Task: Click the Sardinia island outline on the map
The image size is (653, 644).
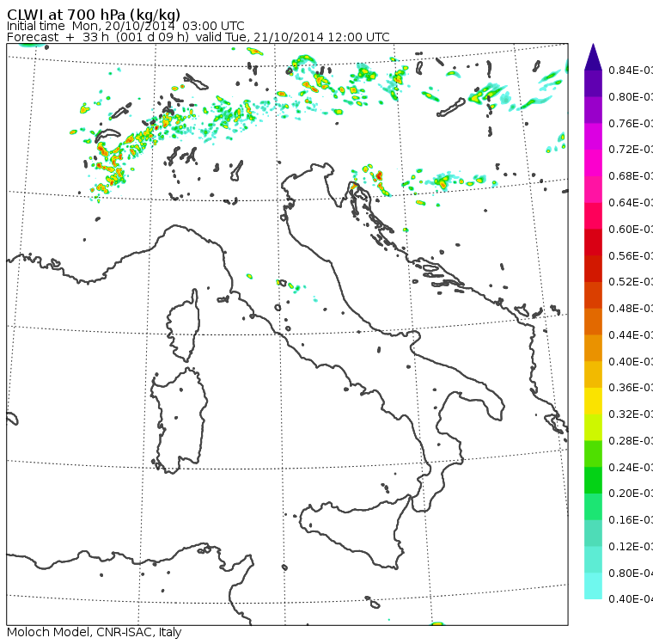Action: point(179,420)
